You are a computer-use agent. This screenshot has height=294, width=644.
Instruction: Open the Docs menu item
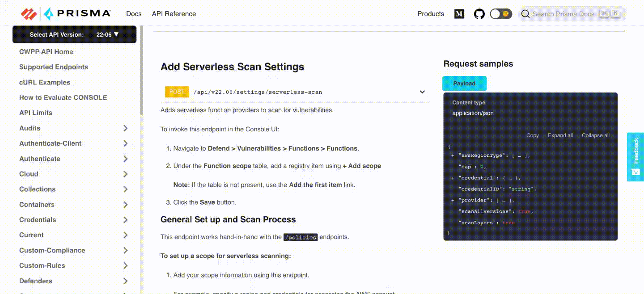click(134, 14)
